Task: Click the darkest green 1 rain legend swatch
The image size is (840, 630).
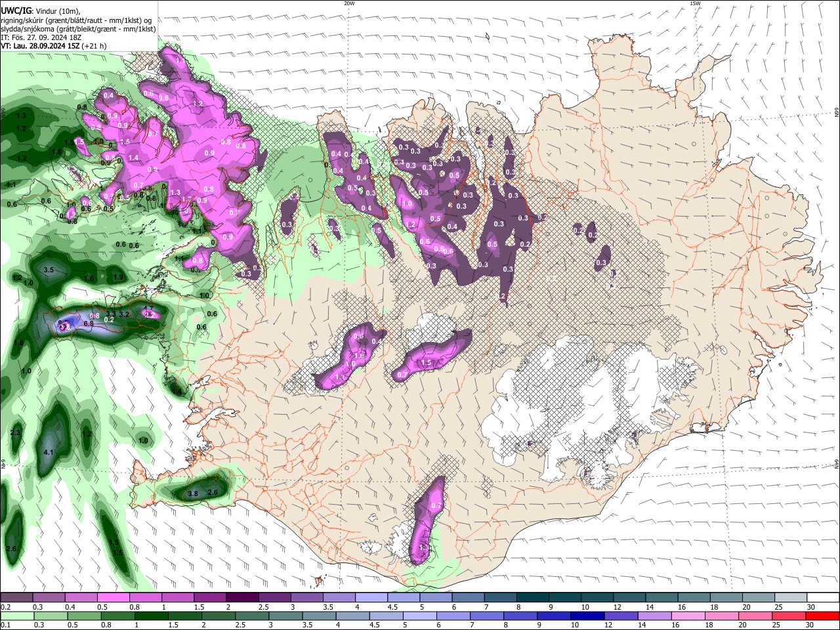Action: coord(151,616)
